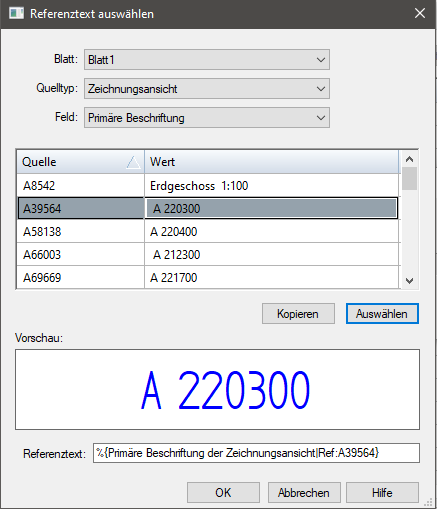Open the Blatt dropdown
The height and width of the screenshot is (509, 437).
(207, 60)
